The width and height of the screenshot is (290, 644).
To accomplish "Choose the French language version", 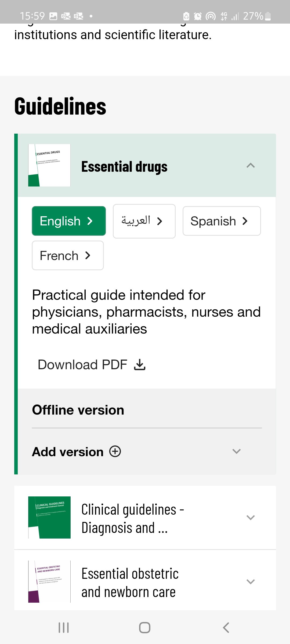I will click(68, 255).
